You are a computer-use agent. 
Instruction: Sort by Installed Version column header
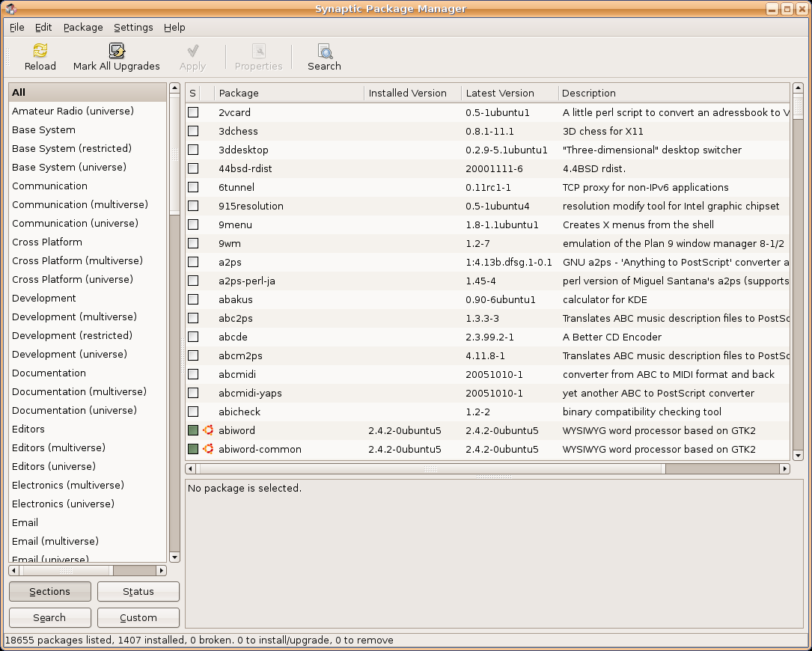point(412,93)
